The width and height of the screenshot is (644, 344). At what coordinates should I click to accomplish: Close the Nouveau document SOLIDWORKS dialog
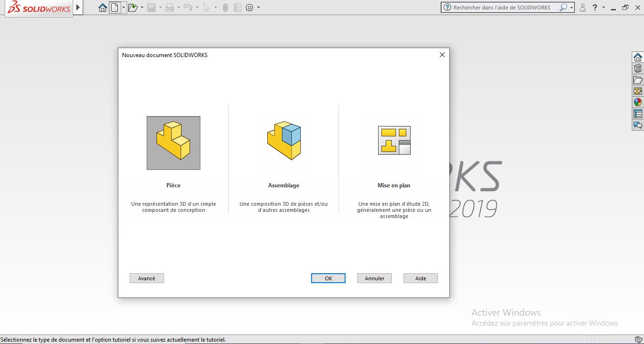442,55
